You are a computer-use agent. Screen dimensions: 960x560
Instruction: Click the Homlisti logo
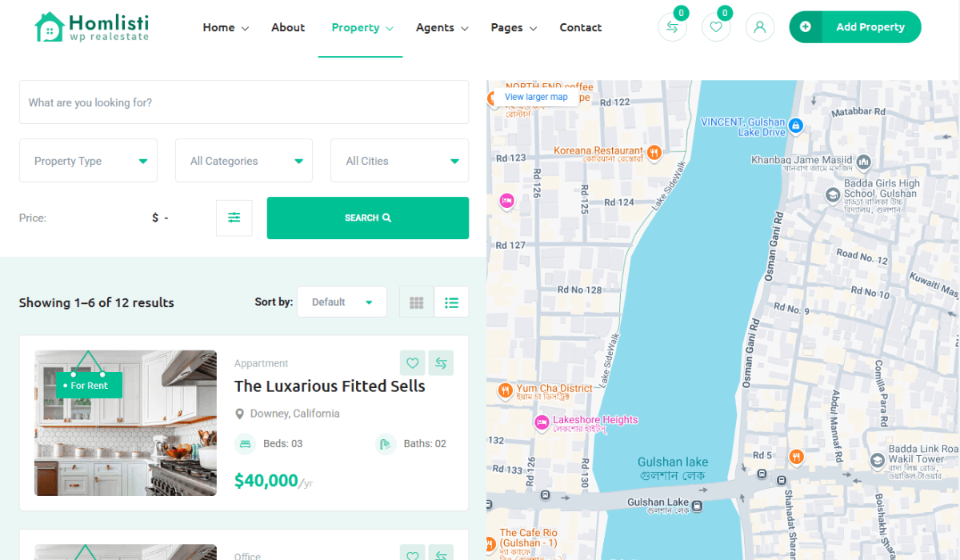coord(92,27)
